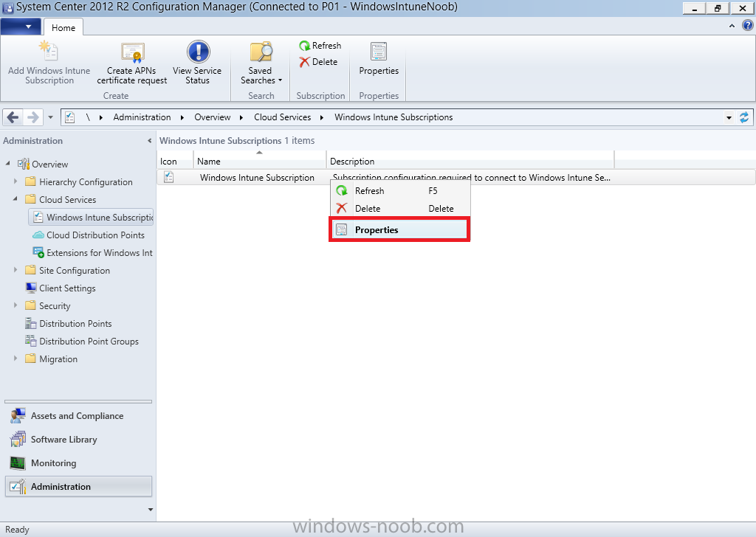The width and height of the screenshot is (756, 537).
Task: Expand breadcrumb arrow after Administration
Action: click(x=182, y=117)
